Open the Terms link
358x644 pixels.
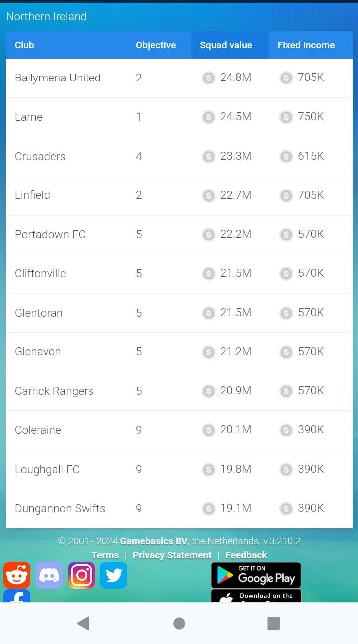point(105,555)
